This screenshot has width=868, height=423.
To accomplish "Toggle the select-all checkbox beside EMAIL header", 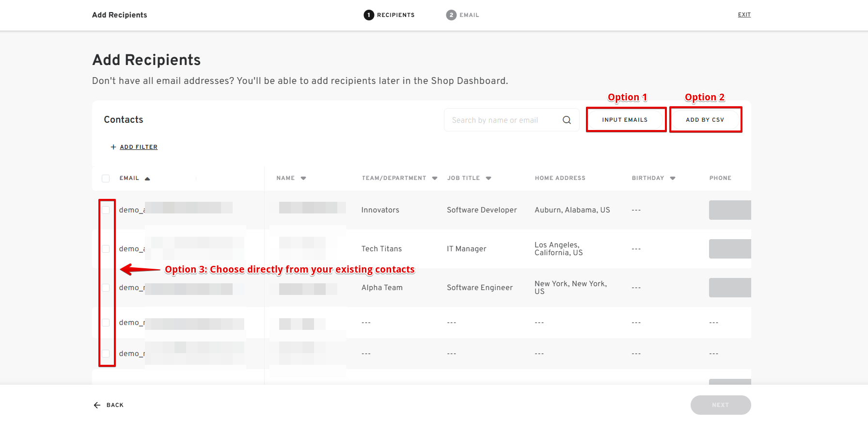I will pyautogui.click(x=106, y=179).
